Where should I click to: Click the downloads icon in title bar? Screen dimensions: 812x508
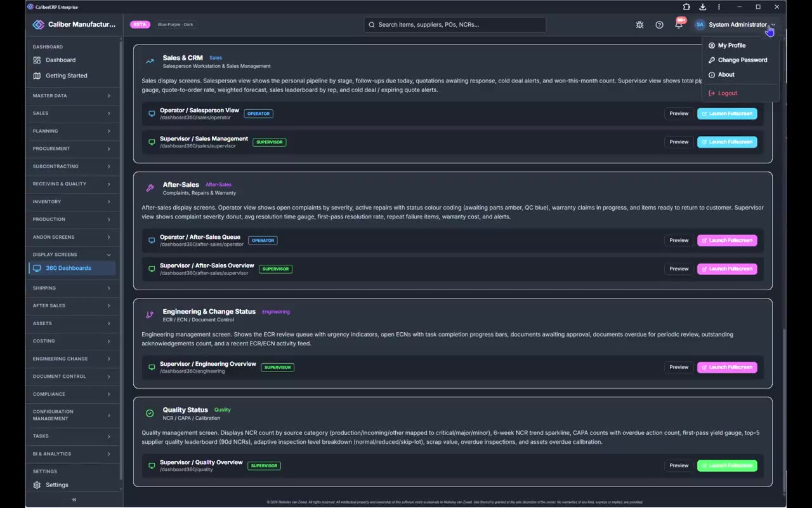click(x=703, y=7)
